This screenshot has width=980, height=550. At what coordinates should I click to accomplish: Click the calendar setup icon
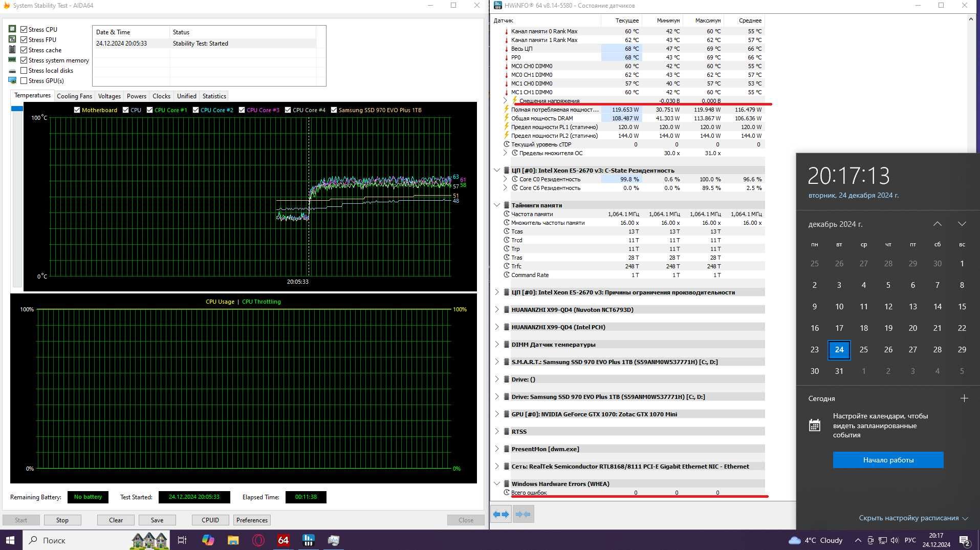tap(815, 425)
